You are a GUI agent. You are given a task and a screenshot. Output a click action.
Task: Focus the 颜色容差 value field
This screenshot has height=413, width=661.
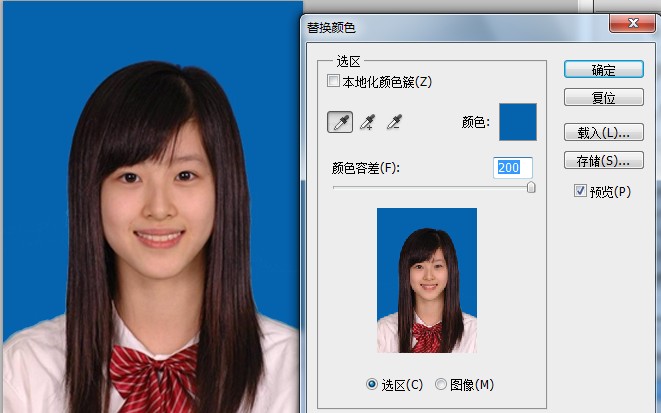(513, 168)
